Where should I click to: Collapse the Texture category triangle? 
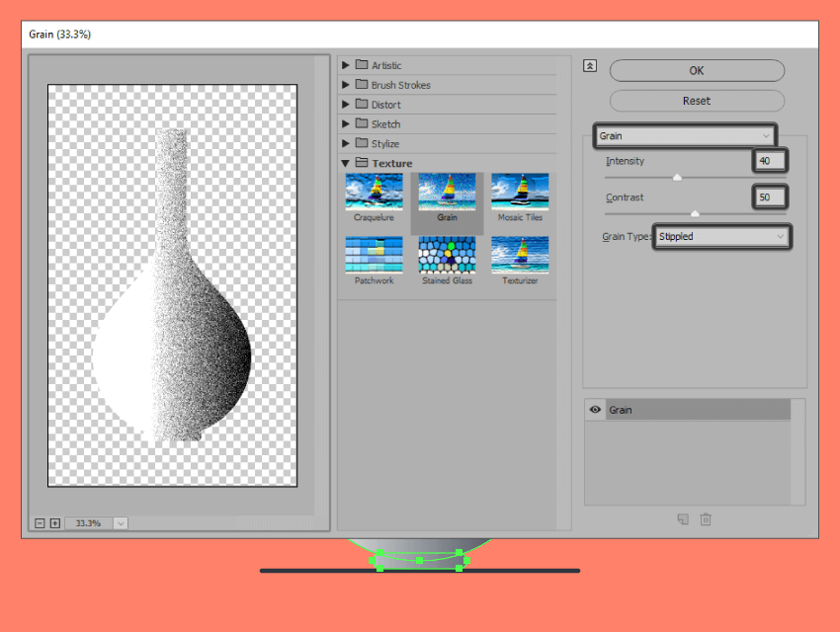coord(346,163)
